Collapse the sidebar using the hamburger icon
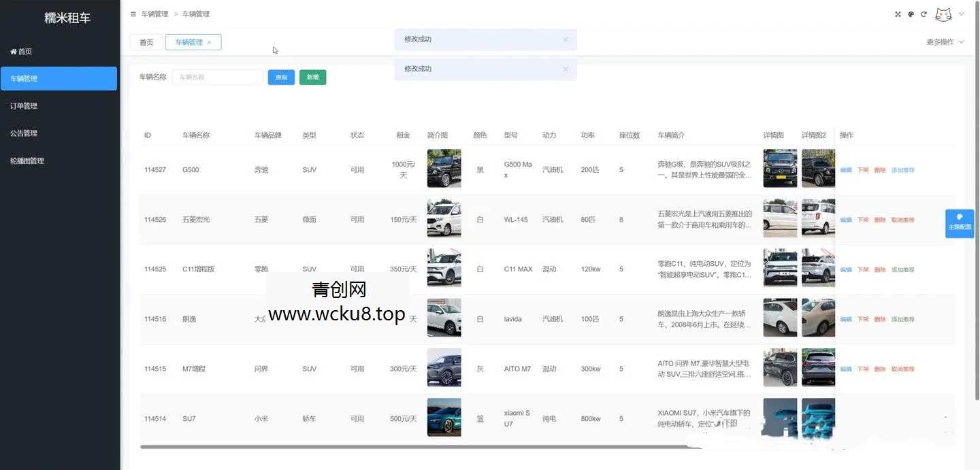This screenshot has height=470, width=980. (133, 14)
